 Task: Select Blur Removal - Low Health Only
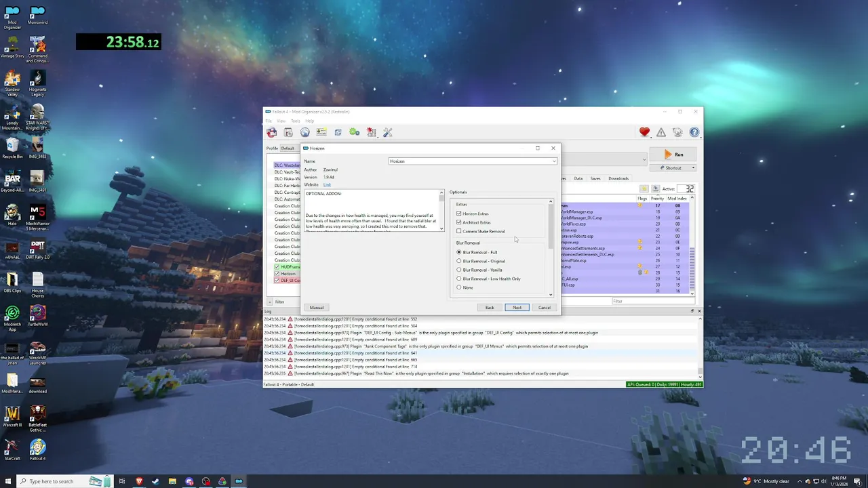[x=459, y=279]
